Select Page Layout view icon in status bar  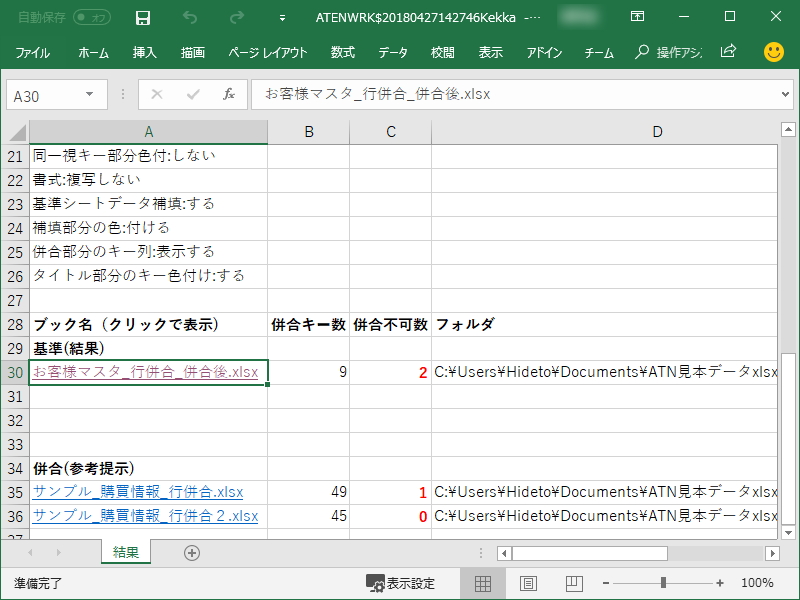(x=529, y=582)
